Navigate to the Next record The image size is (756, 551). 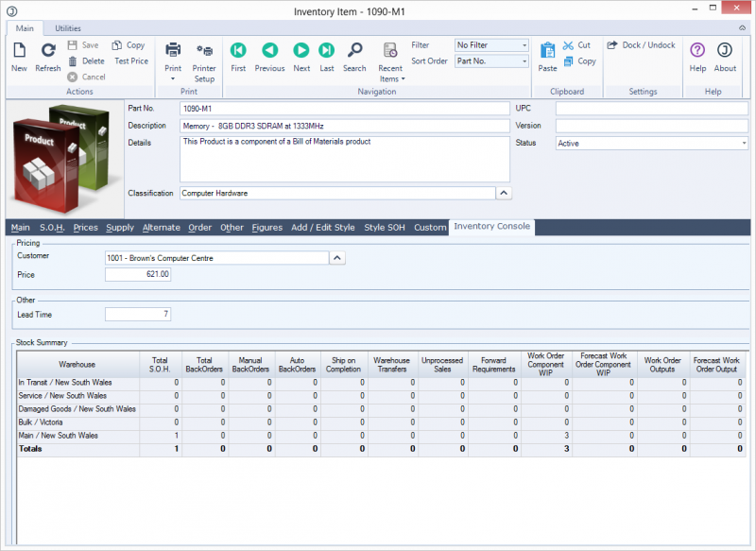301,57
